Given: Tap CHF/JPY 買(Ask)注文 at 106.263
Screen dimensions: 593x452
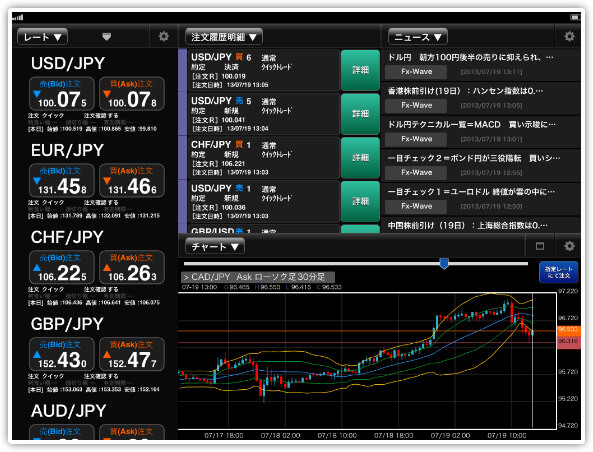Looking at the screenshot, I should click(x=132, y=267).
